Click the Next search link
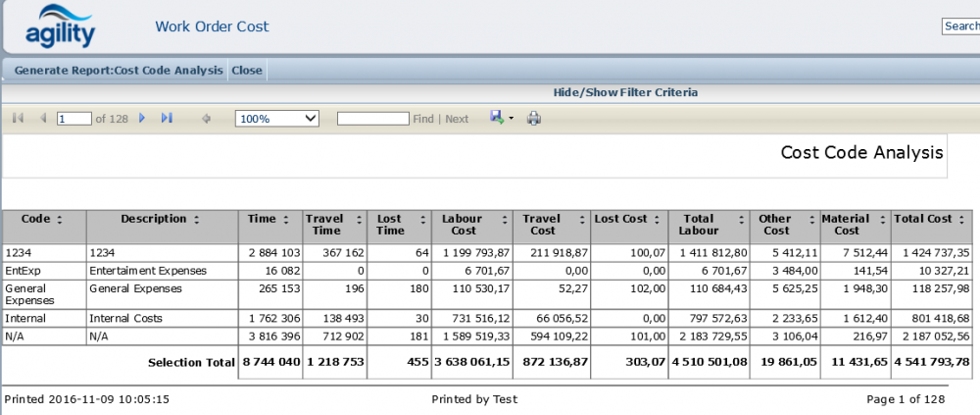This screenshot has height=415, width=980. (x=457, y=119)
